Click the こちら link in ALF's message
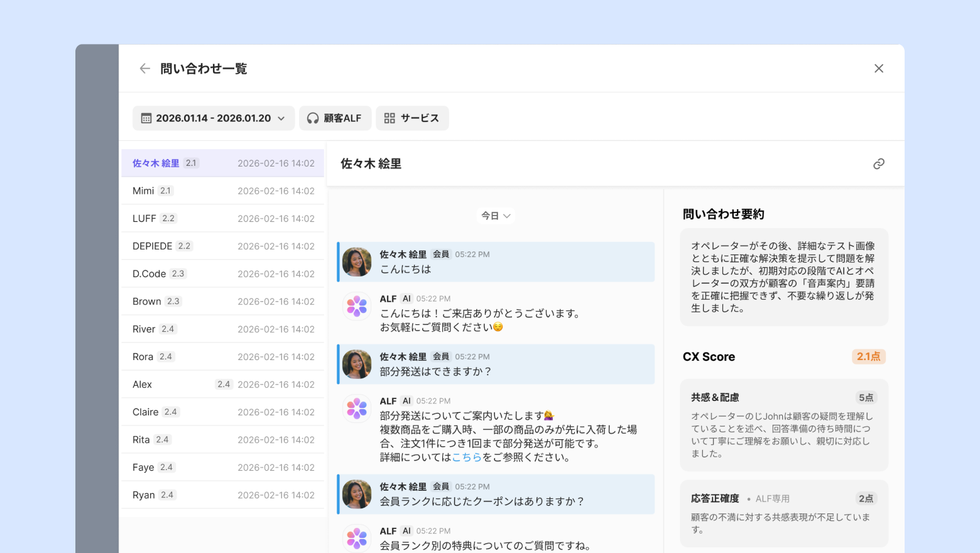The image size is (980, 553). click(x=466, y=457)
